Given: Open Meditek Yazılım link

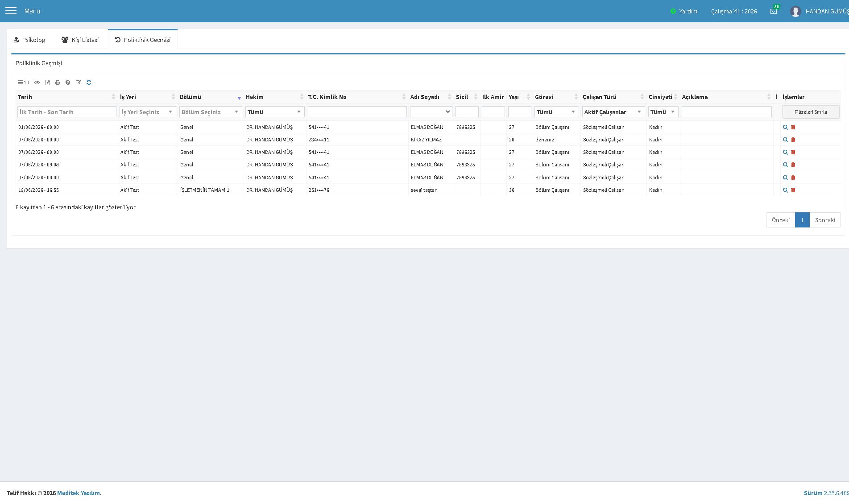Looking at the screenshot, I should 79,493.
